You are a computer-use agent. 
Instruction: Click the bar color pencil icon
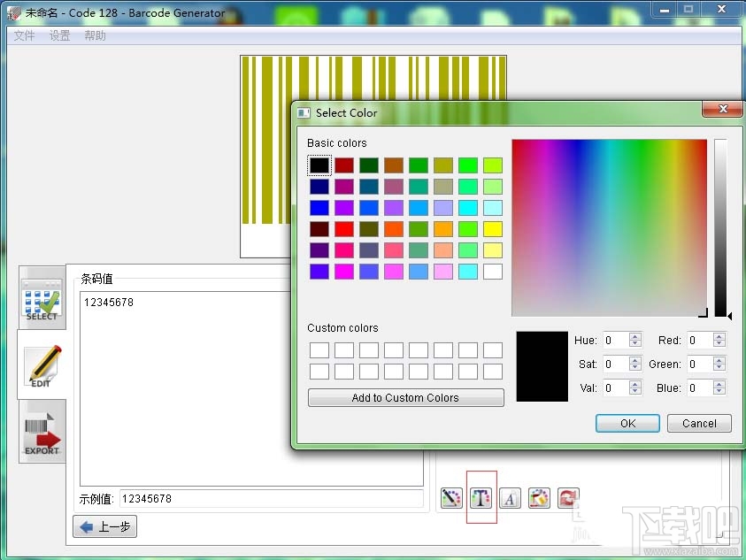[x=451, y=498]
